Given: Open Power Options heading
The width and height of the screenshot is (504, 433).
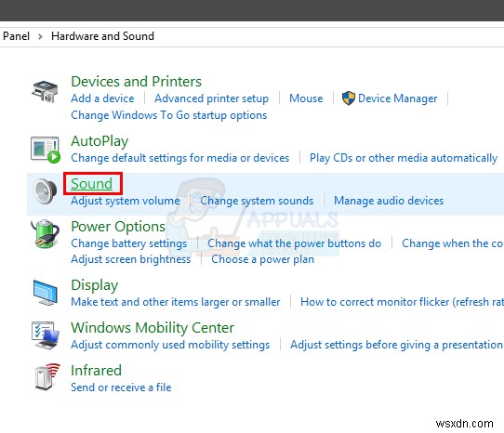Looking at the screenshot, I should click(x=118, y=227).
